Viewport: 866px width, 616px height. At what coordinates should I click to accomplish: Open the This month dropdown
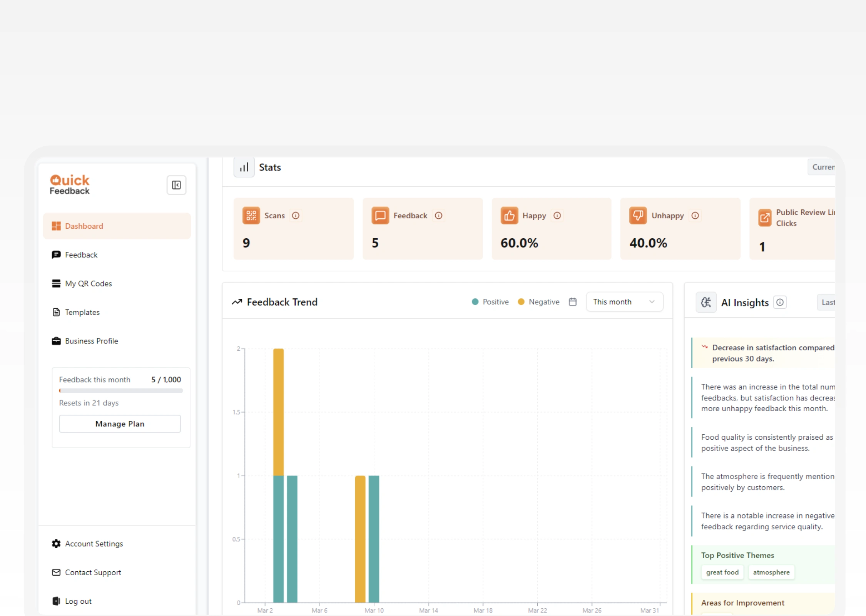[624, 302]
